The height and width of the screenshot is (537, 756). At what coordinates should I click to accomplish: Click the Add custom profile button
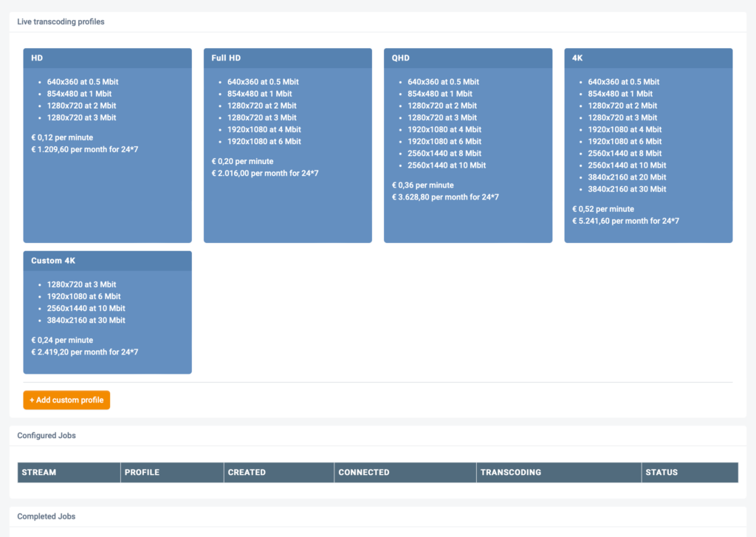coord(66,400)
